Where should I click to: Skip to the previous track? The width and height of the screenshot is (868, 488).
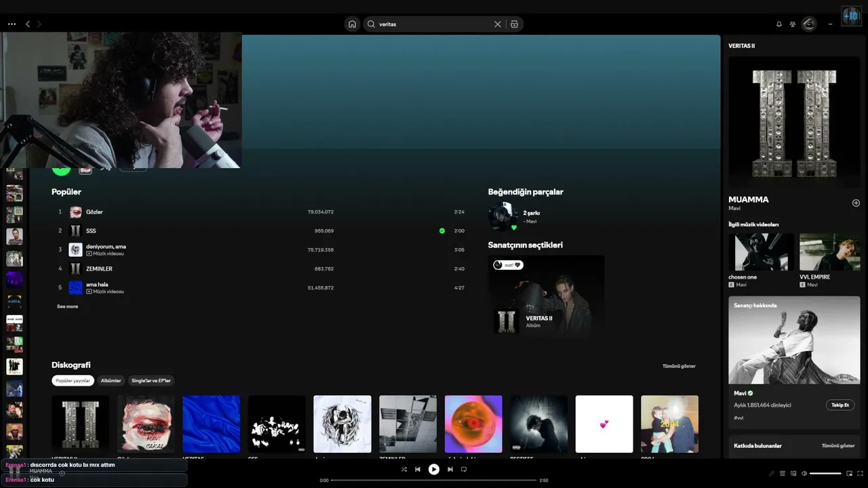pyautogui.click(x=418, y=469)
